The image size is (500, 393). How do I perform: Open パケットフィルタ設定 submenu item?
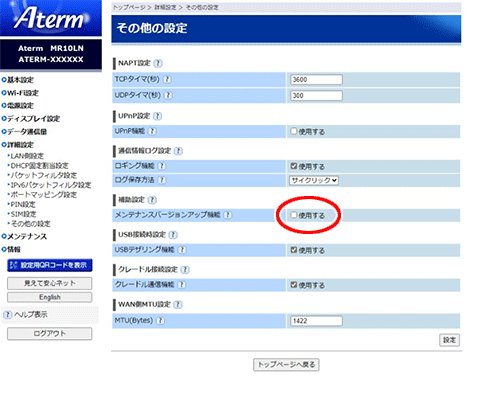click(x=43, y=175)
